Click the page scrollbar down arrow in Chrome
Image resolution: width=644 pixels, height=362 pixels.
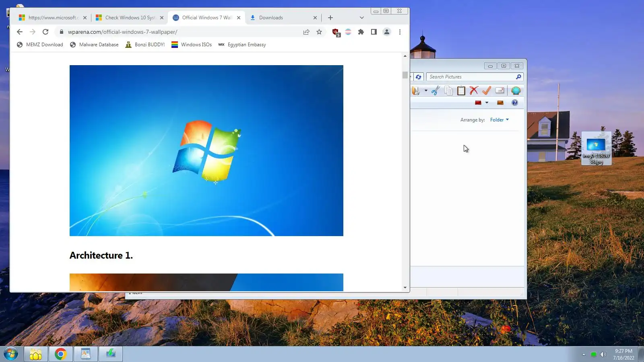tap(405, 288)
